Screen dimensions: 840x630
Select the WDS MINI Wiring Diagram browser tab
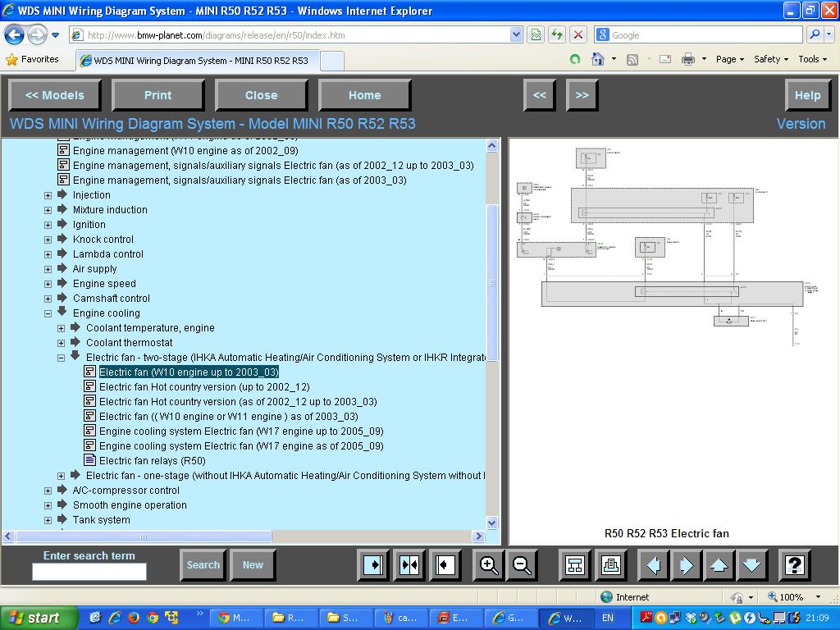click(195, 61)
